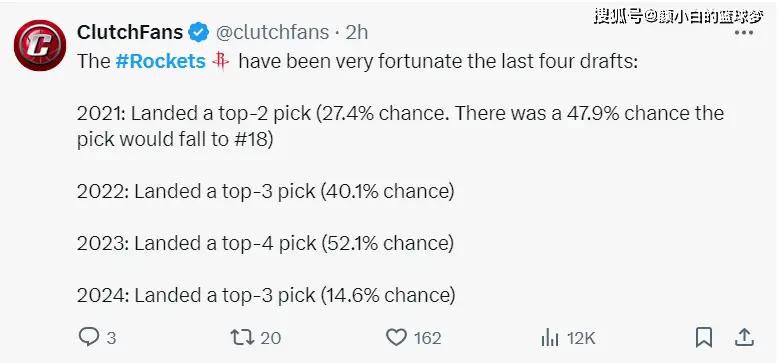Like the tweet with the heart icon
778x363 pixels.
pos(396,338)
